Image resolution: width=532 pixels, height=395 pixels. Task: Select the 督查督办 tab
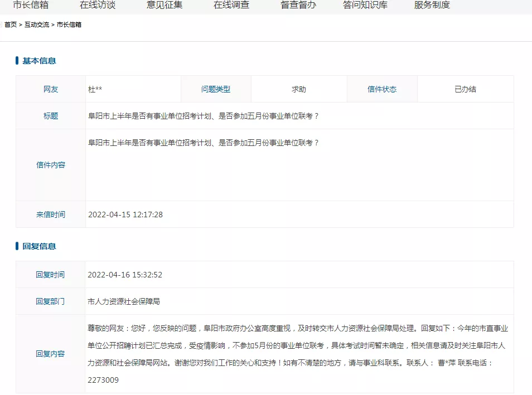click(x=298, y=5)
